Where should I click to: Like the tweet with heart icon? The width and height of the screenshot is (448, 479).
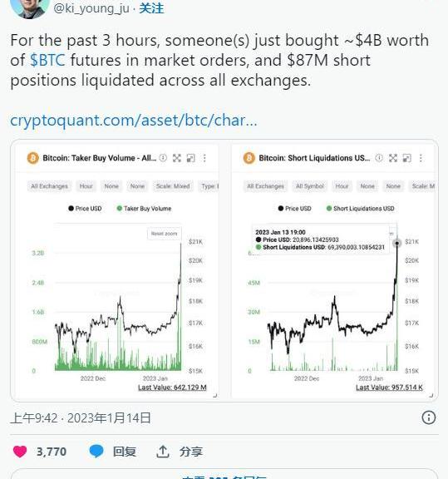20,452
